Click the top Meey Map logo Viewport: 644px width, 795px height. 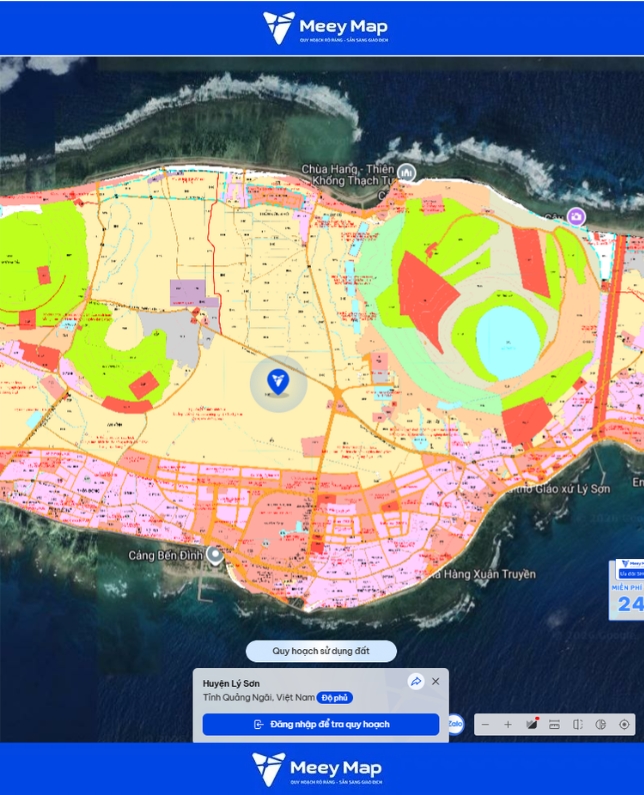pyautogui.click(x=325, y=27)
